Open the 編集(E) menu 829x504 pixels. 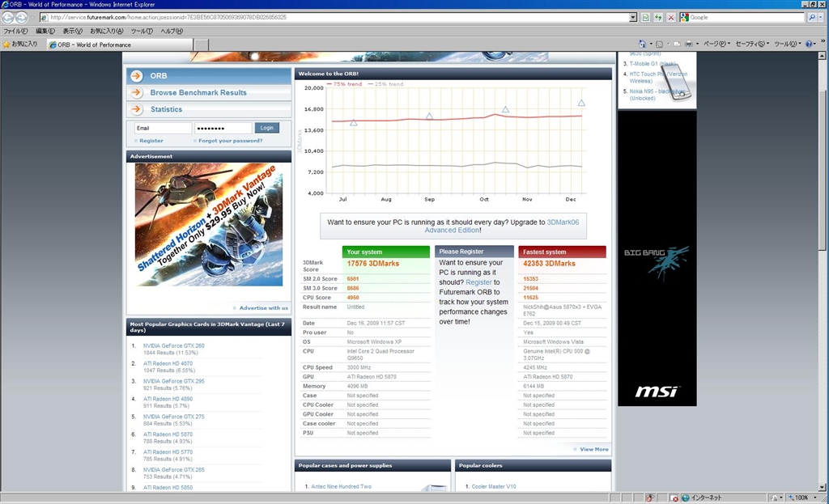(45, 32)
